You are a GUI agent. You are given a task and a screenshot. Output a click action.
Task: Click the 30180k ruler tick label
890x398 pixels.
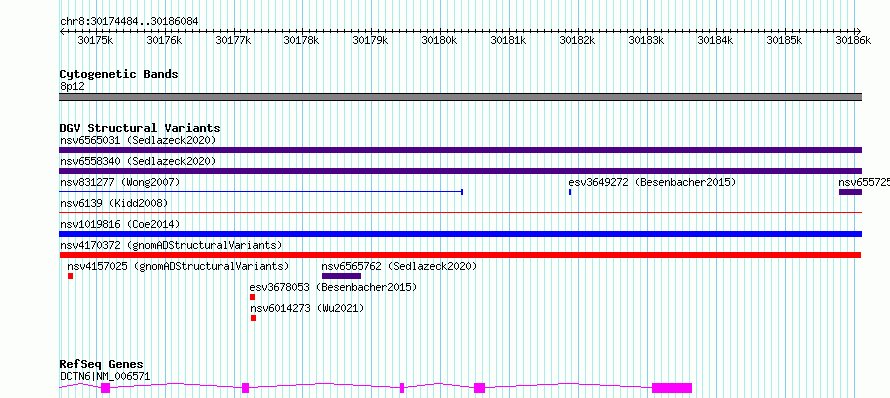click(440, 40)
